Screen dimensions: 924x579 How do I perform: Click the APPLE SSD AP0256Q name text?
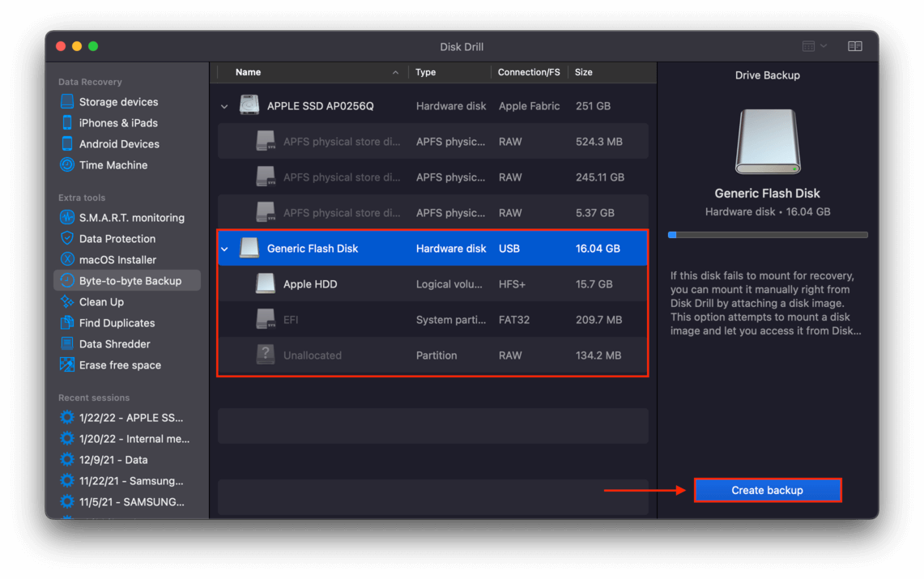click(320, 106)
